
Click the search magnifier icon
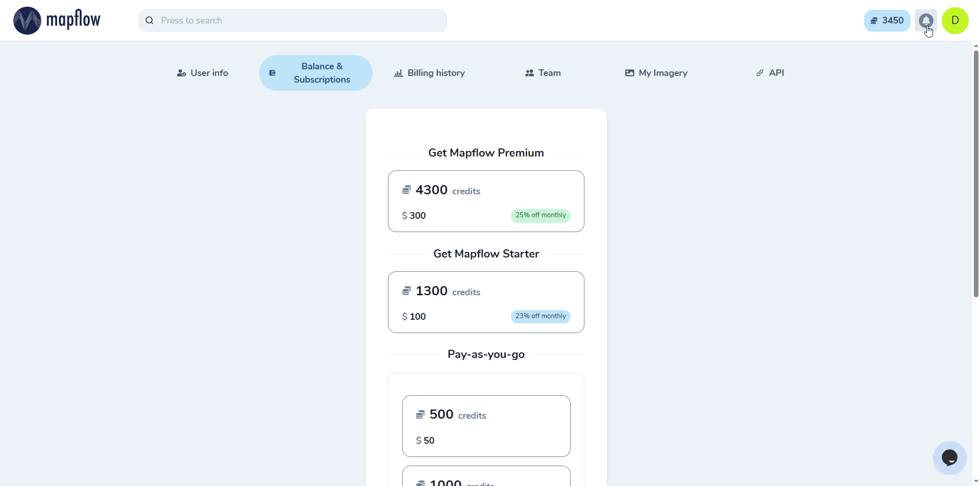pyautogui.click(x=150, y=20)
